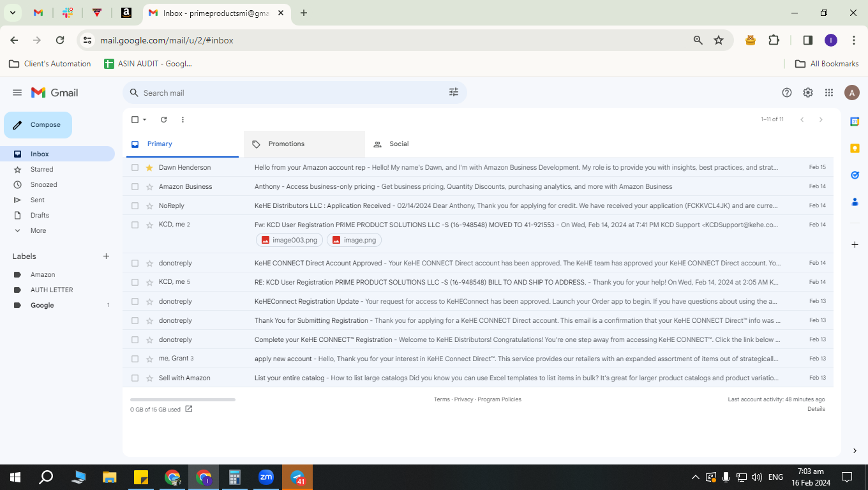Tick the select-all checkbox above inbox

tap(135, 119)
